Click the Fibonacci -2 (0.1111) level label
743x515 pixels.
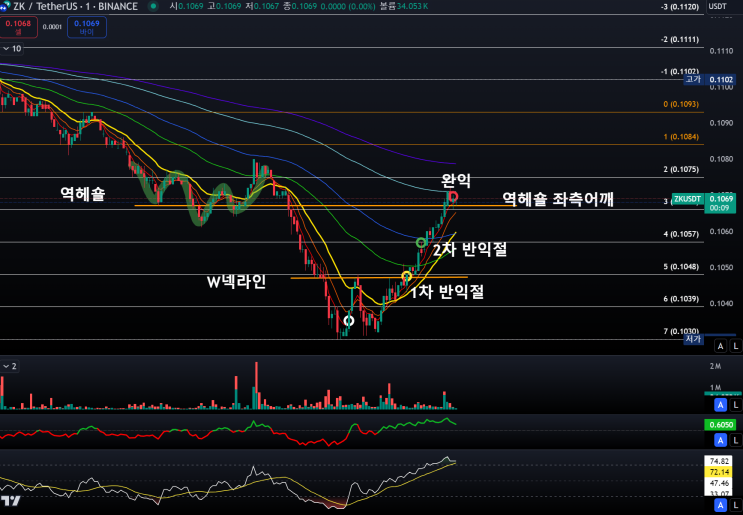pos(680,39)
